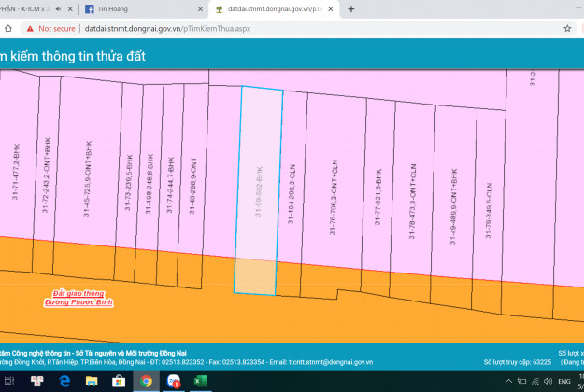Open File Explorer from the taskbar

point(92,382)
